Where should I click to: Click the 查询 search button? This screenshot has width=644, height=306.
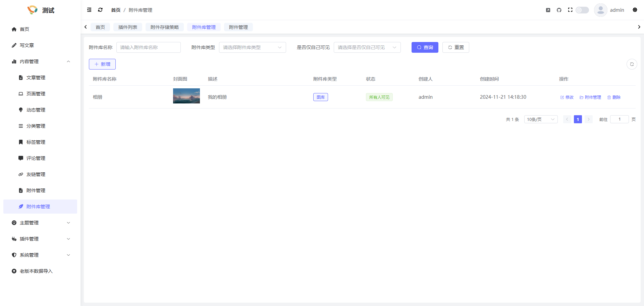(x=425, y=47)
